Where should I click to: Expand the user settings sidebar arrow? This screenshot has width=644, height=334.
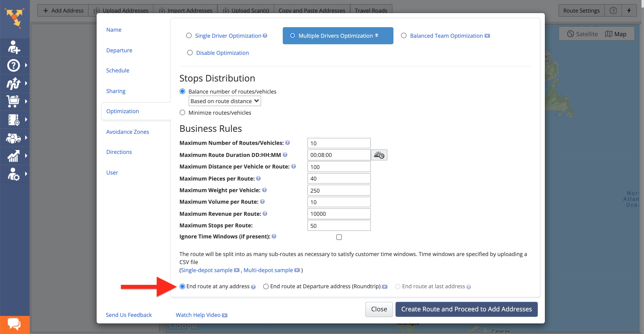coord(26,174)
